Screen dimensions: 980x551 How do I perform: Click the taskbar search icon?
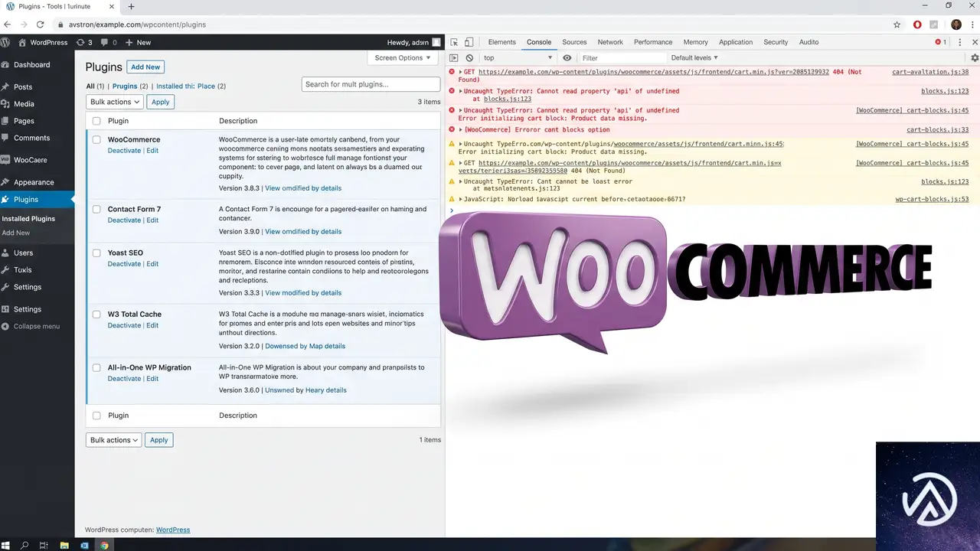25,546
